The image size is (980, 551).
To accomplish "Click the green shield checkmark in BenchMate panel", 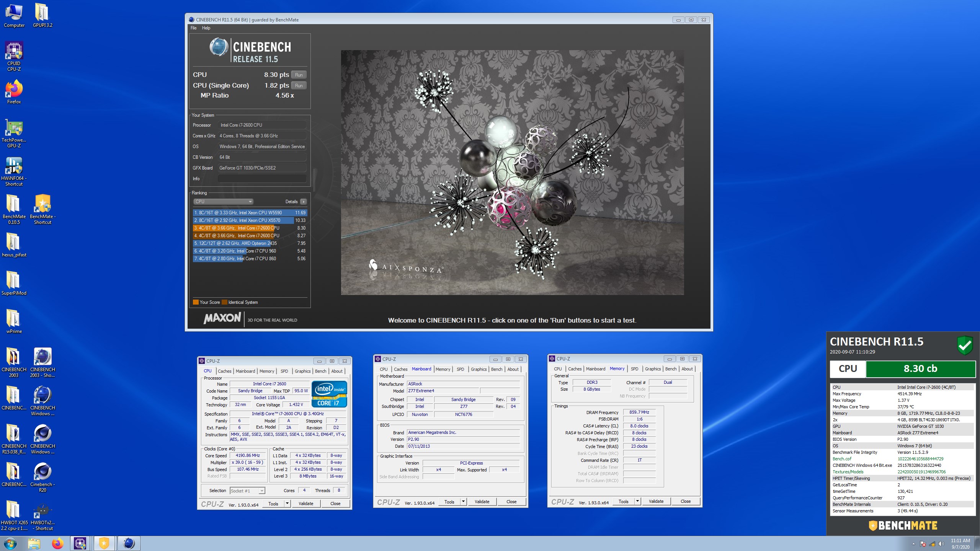I will [965, 345].
